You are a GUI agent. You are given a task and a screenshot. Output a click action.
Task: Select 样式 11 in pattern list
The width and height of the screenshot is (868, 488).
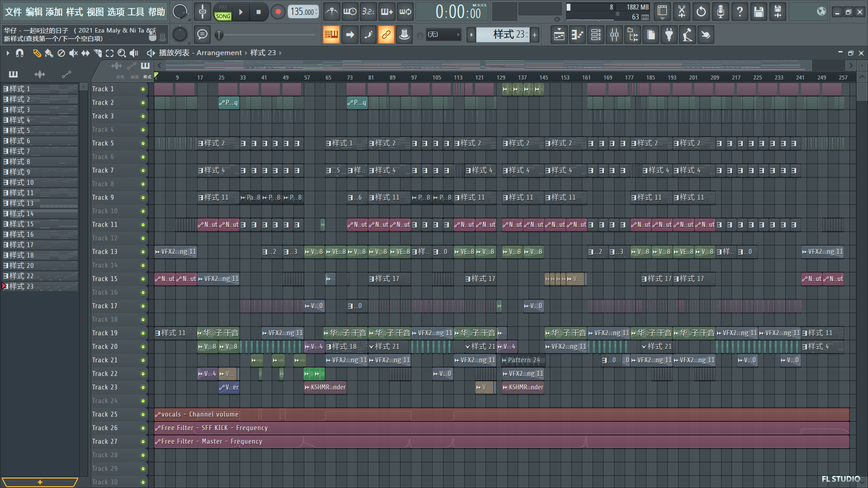coord(40,193)
